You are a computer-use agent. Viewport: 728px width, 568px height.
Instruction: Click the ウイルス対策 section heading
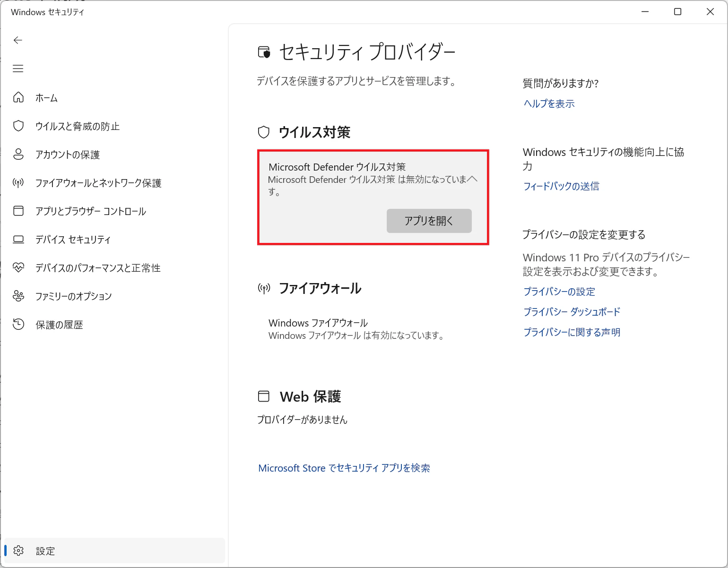[x=314, y=132]
